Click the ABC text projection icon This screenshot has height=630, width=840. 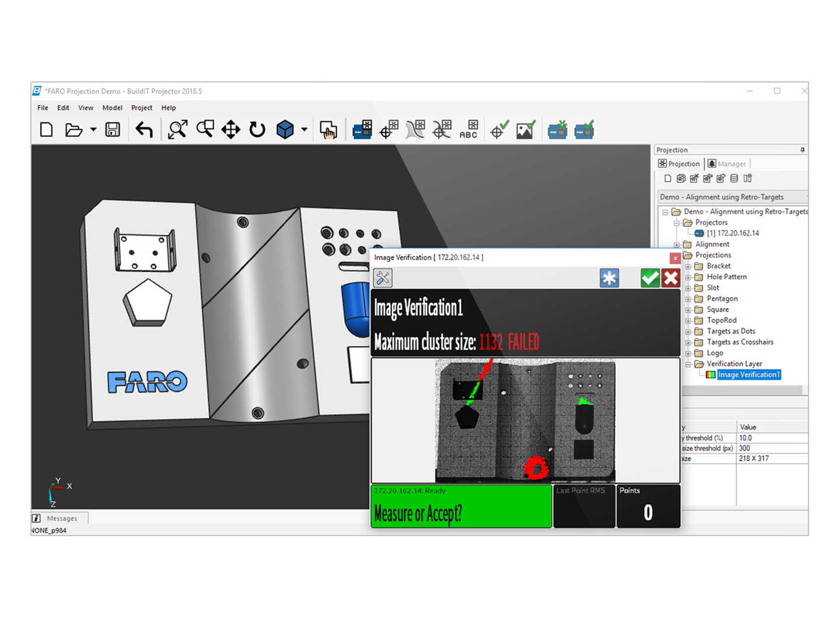(x=468, y=129)
